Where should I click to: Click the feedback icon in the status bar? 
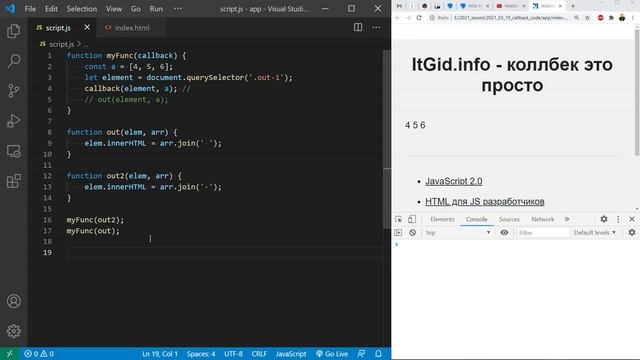coord(361,353)
